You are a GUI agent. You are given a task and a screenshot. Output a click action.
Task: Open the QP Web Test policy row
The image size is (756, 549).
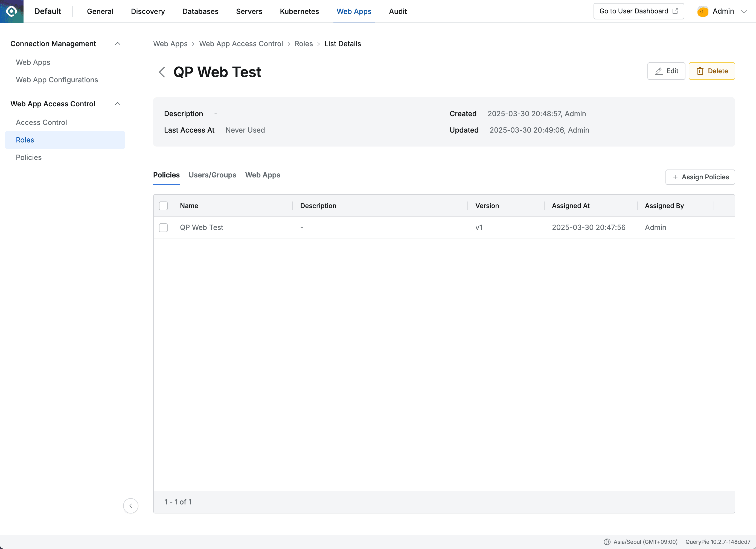tap(201, 227)
